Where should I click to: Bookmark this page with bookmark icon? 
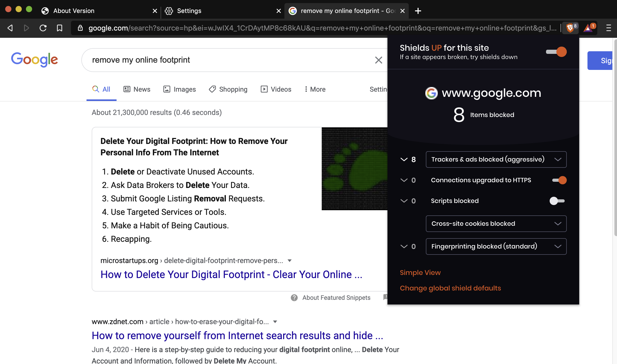60,28
